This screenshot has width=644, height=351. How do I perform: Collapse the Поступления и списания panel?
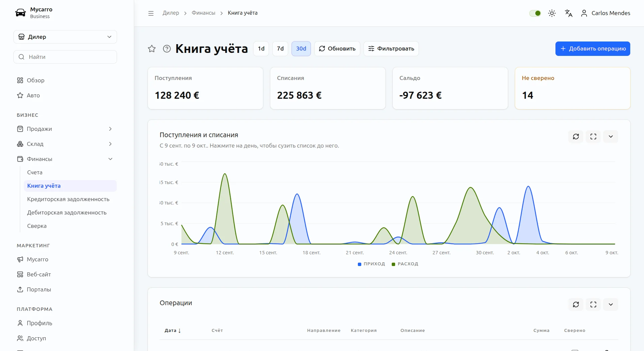(x=611, y=137)
